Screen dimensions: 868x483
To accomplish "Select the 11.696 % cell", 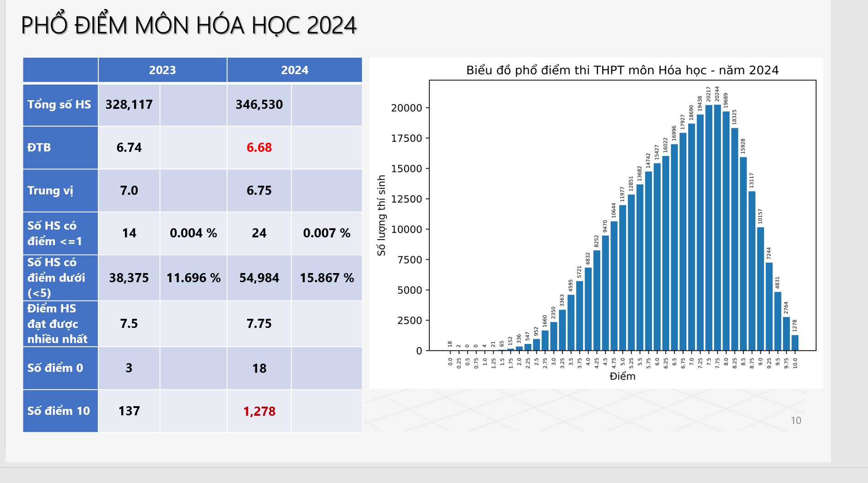I will coord(194,278).
